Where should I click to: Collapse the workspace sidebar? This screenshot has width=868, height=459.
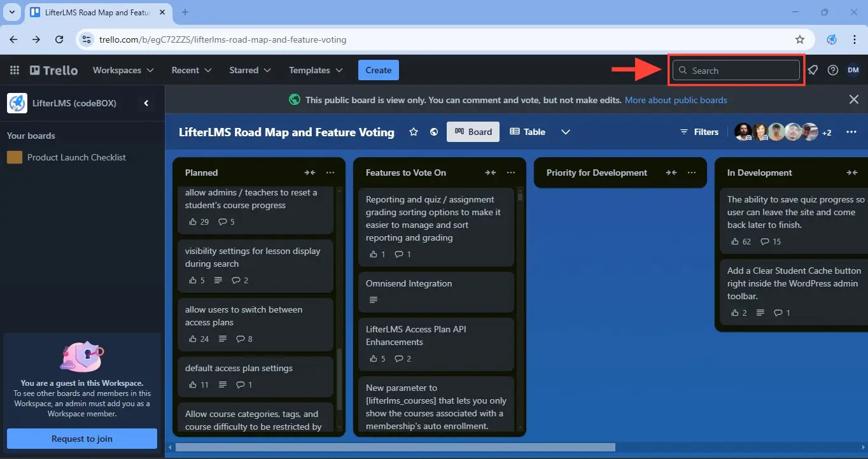pyautogui.click(x=146, y=102)
